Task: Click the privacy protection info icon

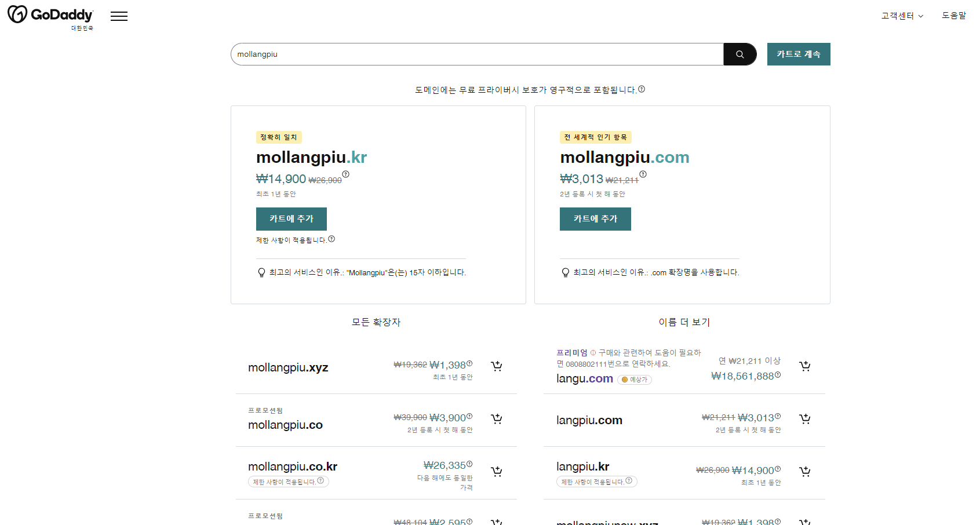Action: pos(642,89)
